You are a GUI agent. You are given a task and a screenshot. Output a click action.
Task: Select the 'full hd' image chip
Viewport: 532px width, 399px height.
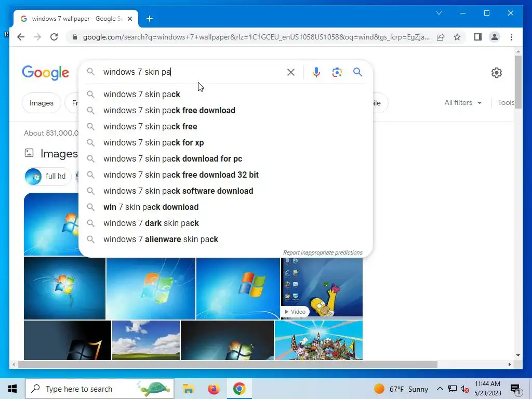coord(48,177)
